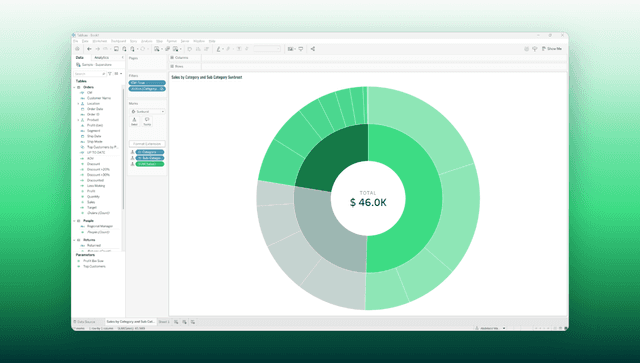This screenshot has width=640, height=363.
Task: Select the Profit Bin Size parameter
Action: pos(93,261)
